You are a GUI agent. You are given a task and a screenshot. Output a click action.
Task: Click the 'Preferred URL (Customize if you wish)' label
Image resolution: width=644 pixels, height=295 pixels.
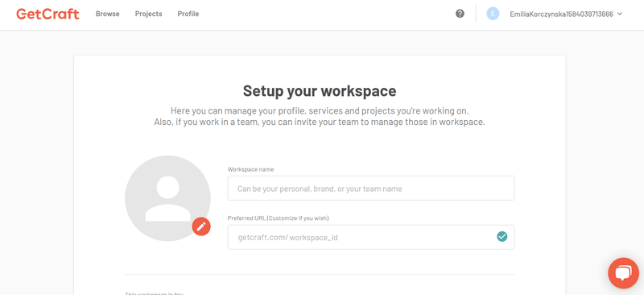tap(278, 218)
